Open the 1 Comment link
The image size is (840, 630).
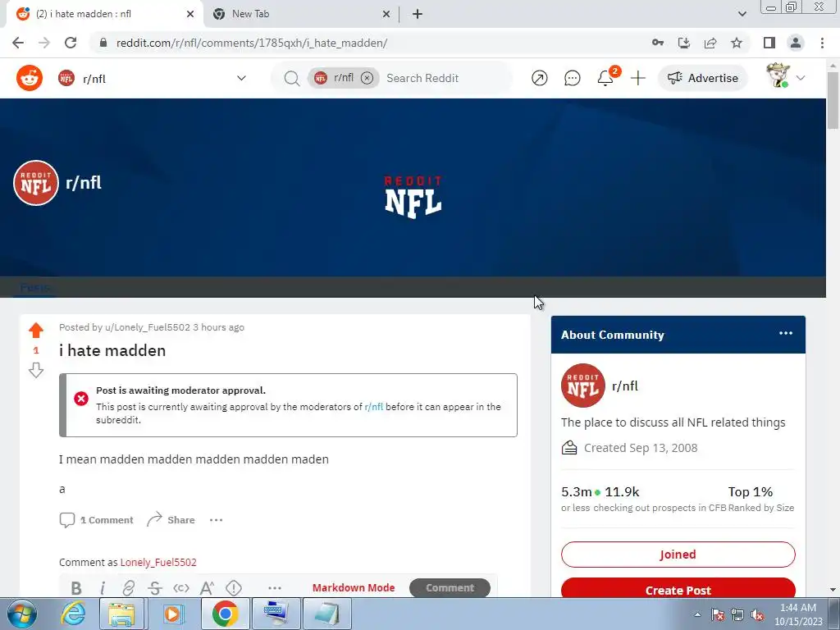click(97, 519)
